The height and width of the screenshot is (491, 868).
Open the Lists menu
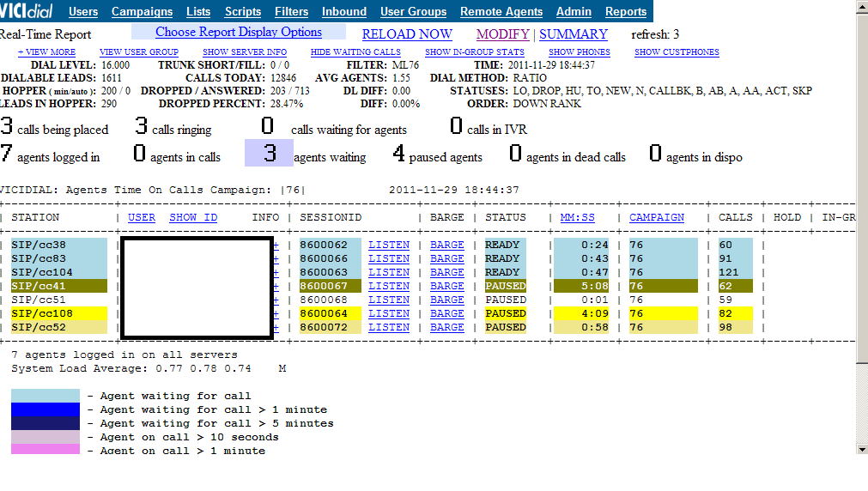point(198,12)
